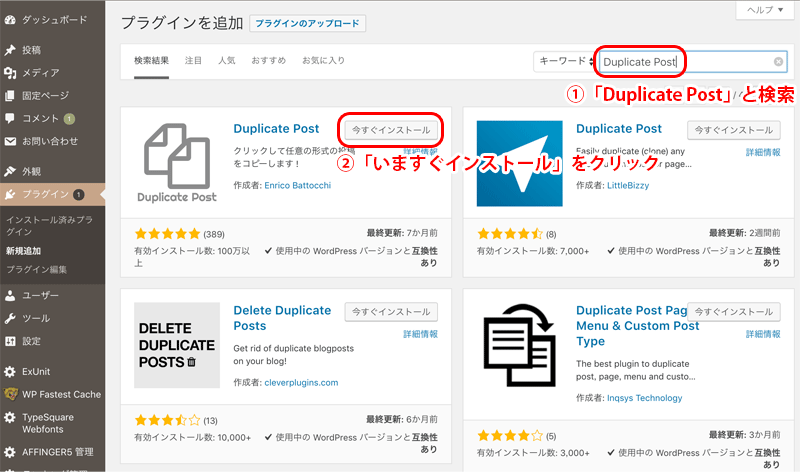Open the キーワード search type dropdown
The height and width of the screenshot is (472, 800).
pyautogui.click(x=564, y=61)
